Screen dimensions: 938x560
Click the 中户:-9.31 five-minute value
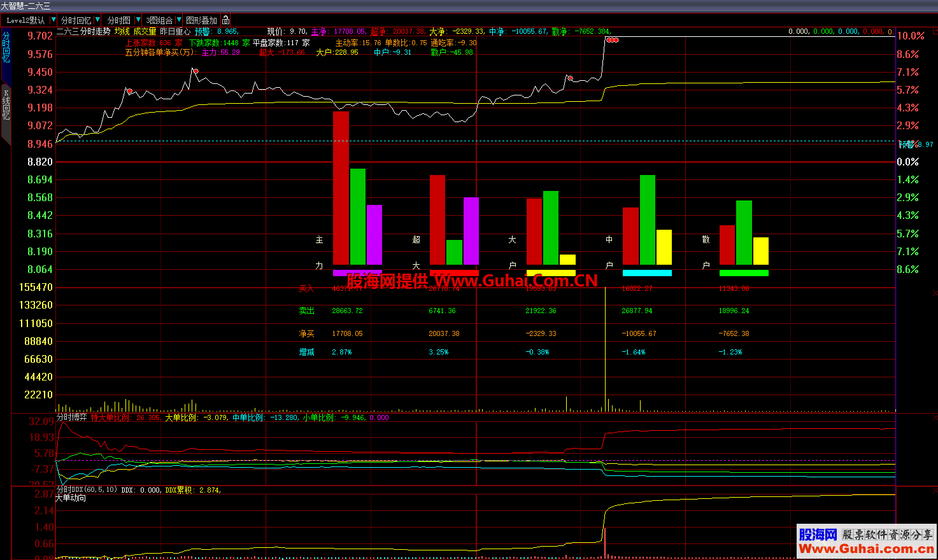tap(393, 52)
